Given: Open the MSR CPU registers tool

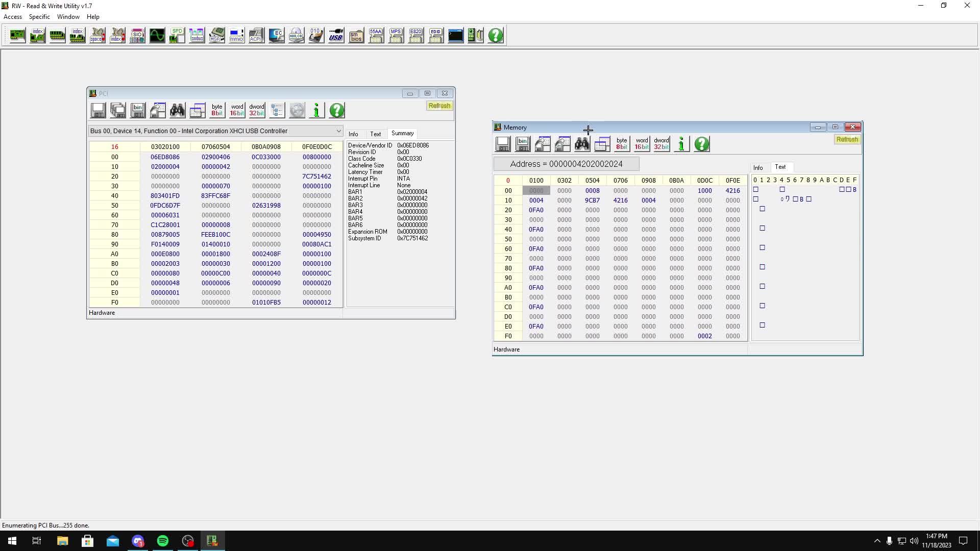Looking at the screenshot, I should 216,35.
